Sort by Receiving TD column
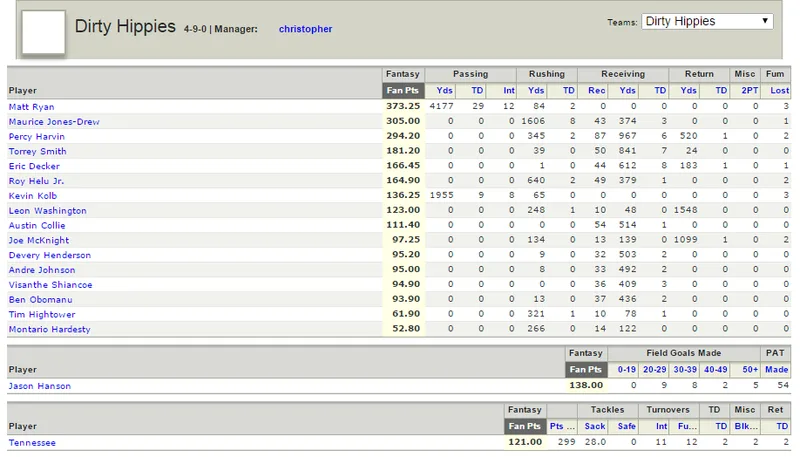The height and width of the screenshot is (457, 800). click(660, 90)
